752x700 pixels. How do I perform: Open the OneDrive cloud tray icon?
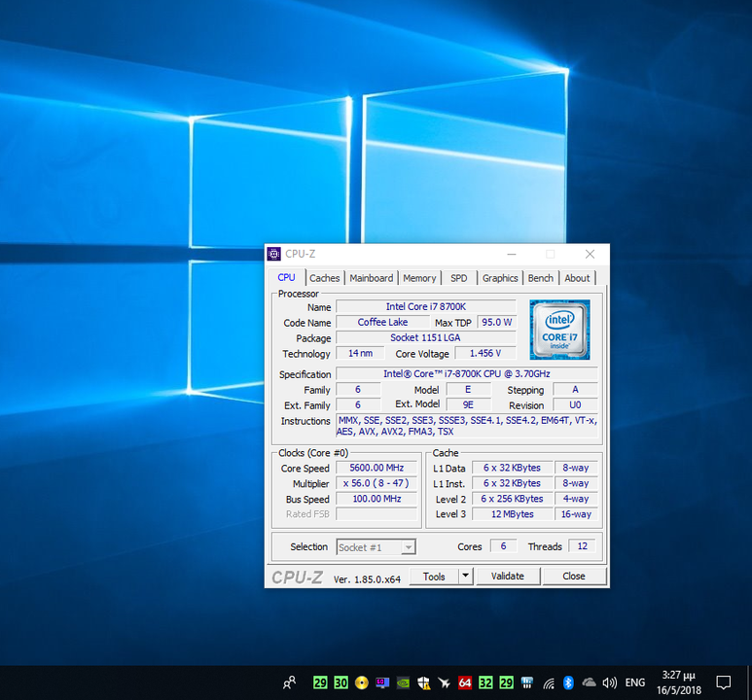[x=589, y=682]
